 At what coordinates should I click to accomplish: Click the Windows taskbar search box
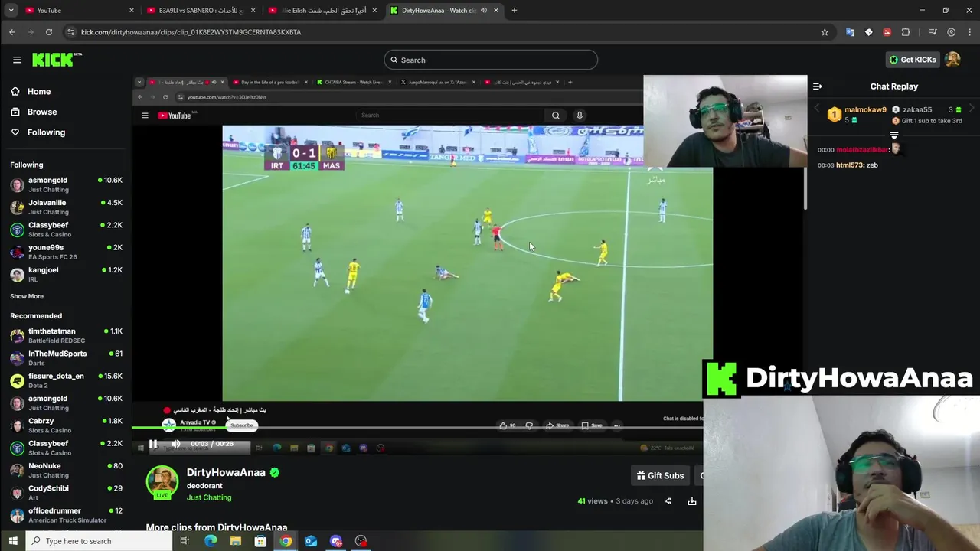[99, 541]
